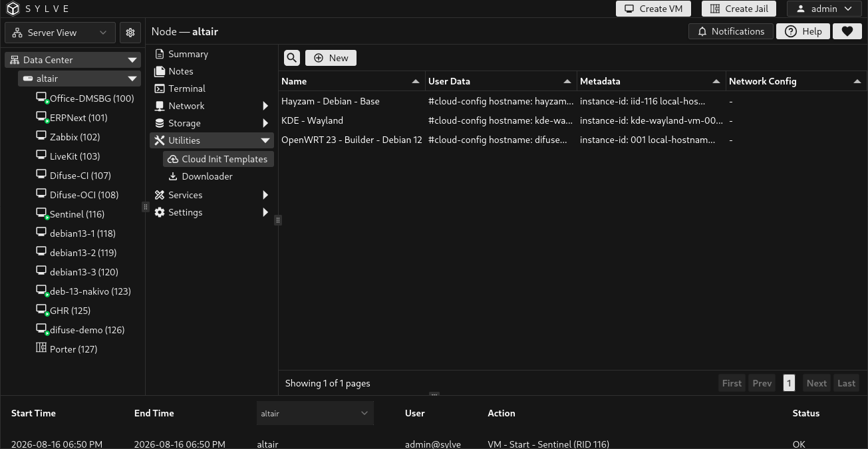
Task: Click the Zabbix (102) monitor icon
Action: coord(41,136)
